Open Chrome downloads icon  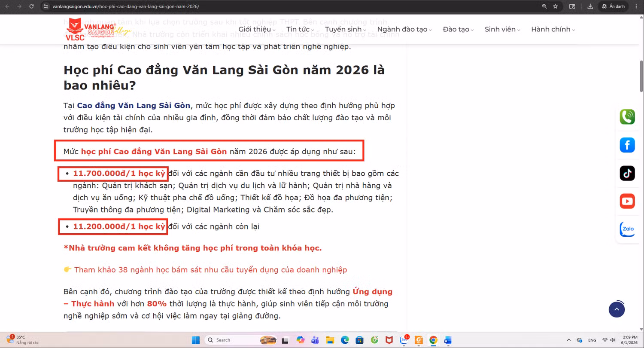coord(590,6)
